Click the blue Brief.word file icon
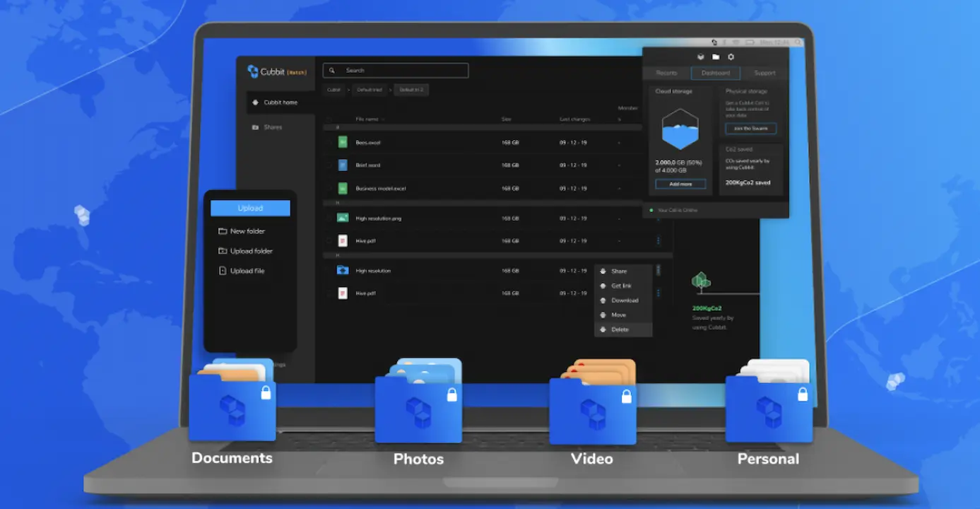980x509 pixels. tap(343, 165)
